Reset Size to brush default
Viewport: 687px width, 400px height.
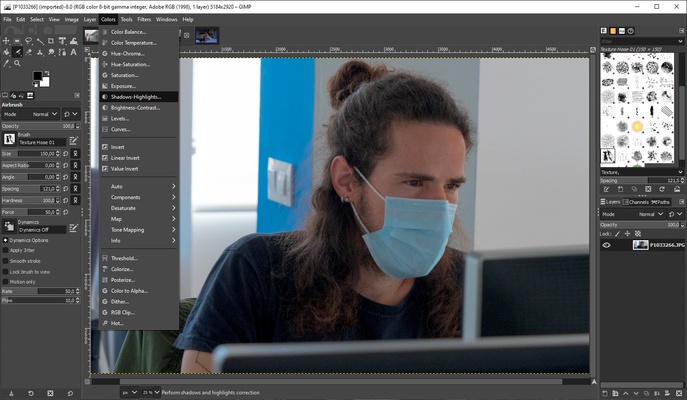[x=66, y=154]
